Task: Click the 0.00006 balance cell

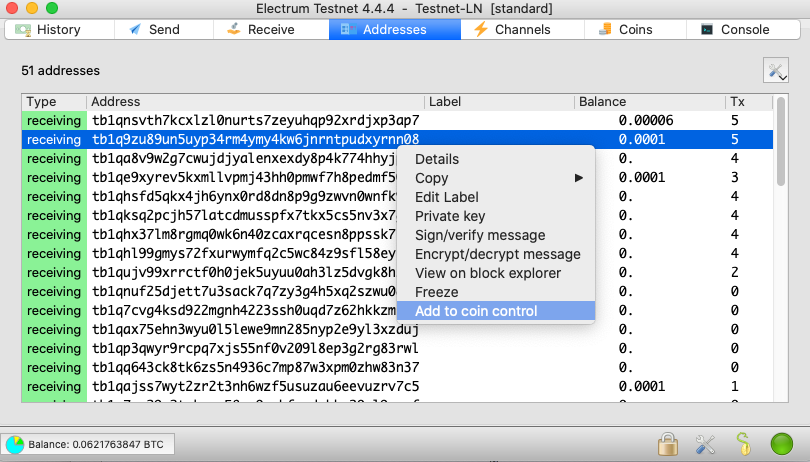Action: tap(646, 120)
